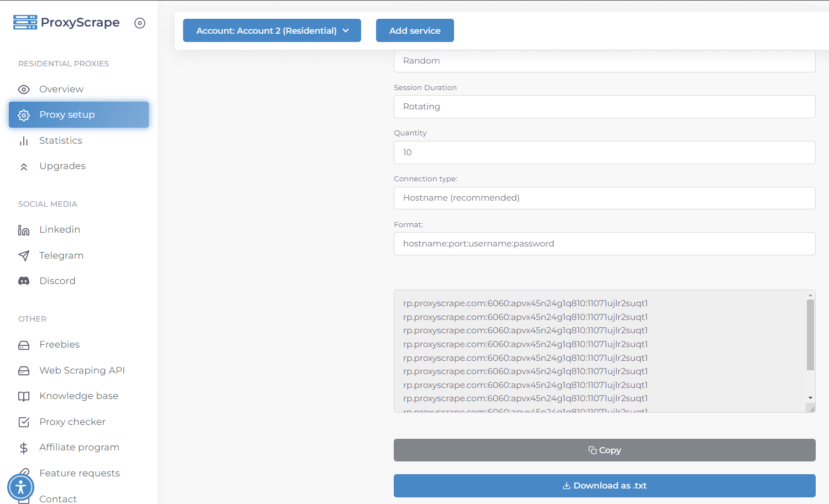Open the Format dropdown
The image size is (829, 504).
(604, 243)
